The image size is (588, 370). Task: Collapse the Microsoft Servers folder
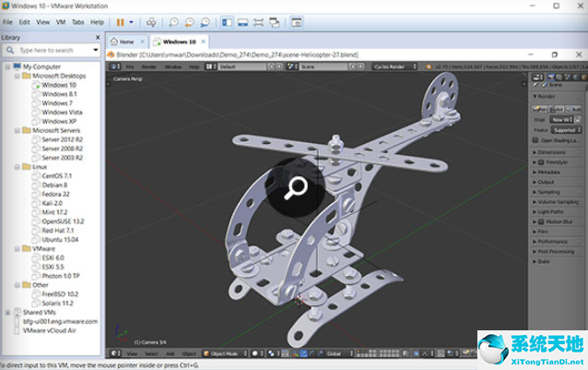click(x=18, y=131)
